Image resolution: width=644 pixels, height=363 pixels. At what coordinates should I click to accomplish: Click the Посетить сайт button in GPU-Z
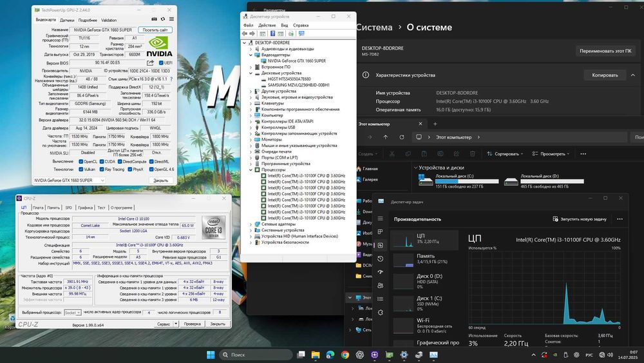155,30
